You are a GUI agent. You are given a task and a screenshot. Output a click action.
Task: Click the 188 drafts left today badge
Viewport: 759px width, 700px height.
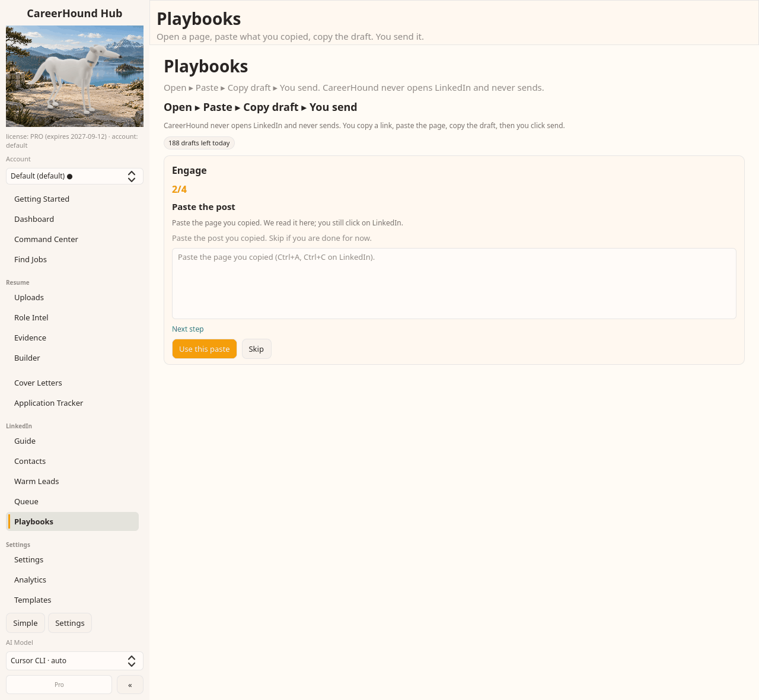[199, 143]
